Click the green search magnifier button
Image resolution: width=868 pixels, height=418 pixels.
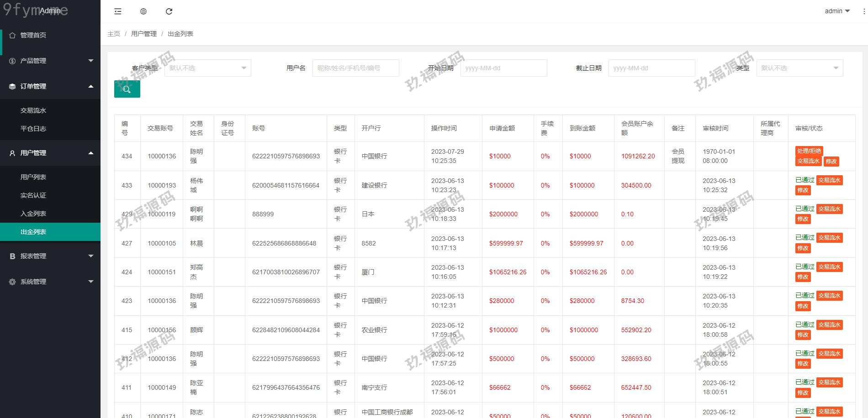[x=127, y=89]
